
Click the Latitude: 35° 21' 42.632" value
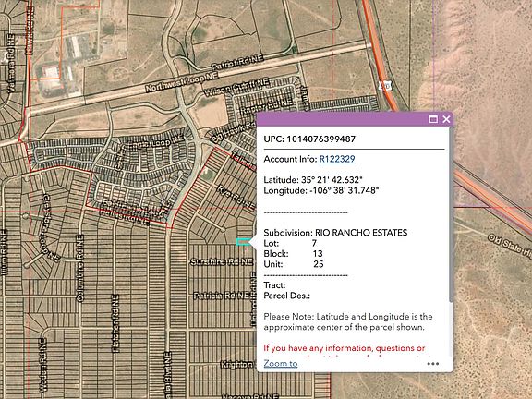(x=313, y=180)
